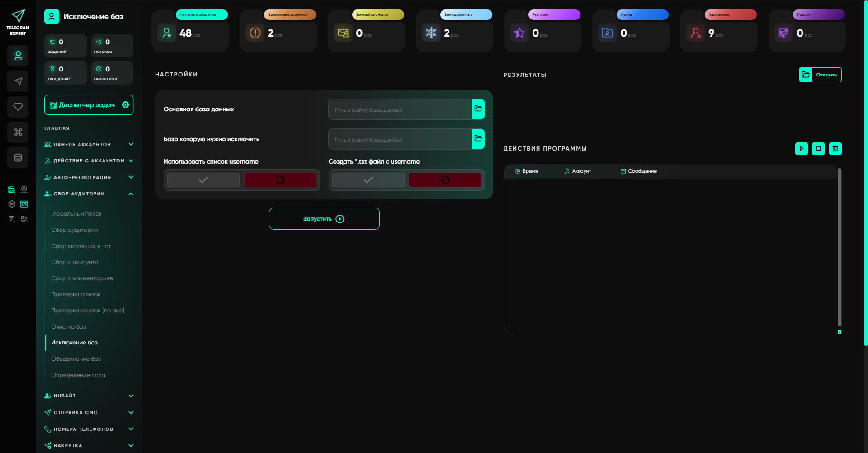
Task: Clear program actions log with trash icon
Action: 835,148
